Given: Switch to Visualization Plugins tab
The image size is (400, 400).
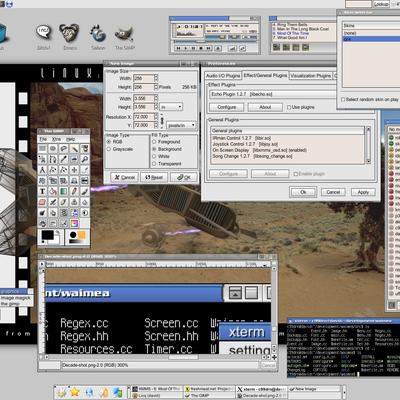Looking at the screenshot, I should point(311,76).
